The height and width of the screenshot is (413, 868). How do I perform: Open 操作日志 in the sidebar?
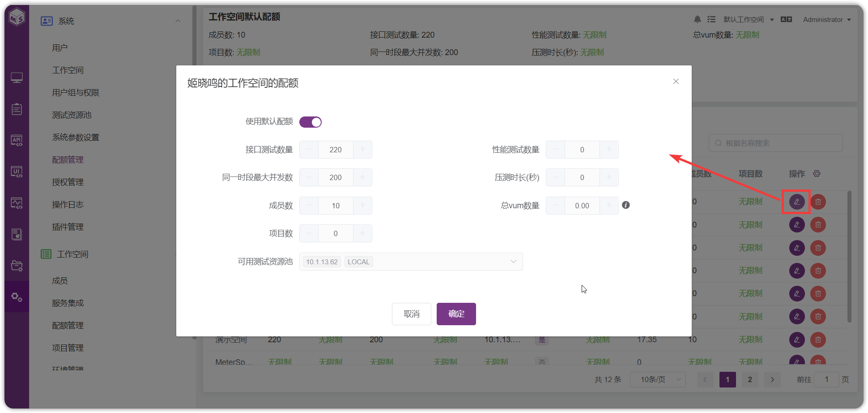point(68,205)
